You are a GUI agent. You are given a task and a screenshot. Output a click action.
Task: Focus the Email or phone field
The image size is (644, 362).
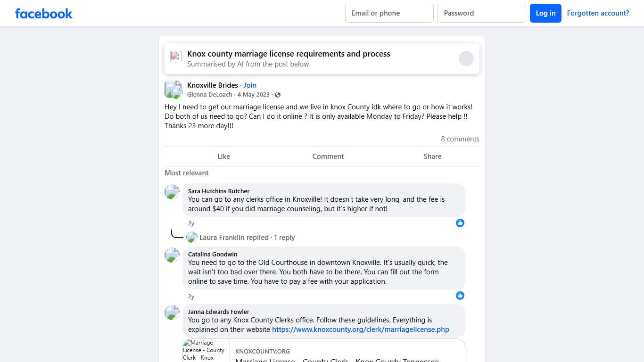(x=389, y=13)
